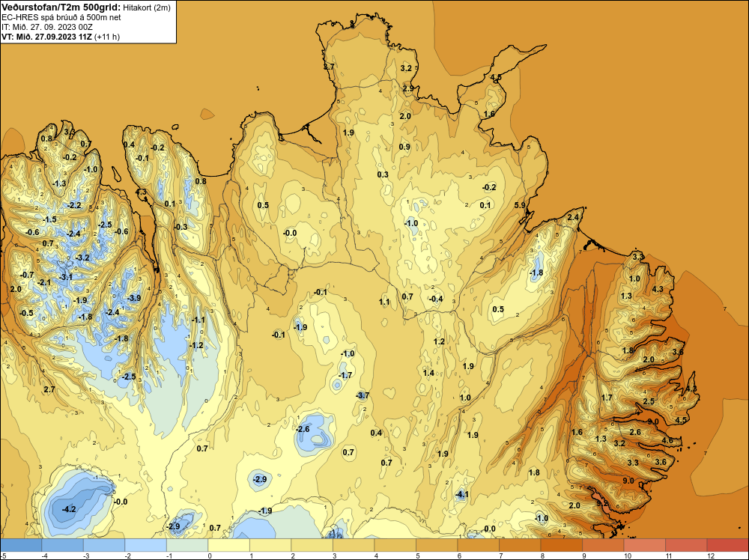Click the "-0.5" temperature value
Image resolution: width=749 pixels, height=560 pixels.
click(26, 313)
